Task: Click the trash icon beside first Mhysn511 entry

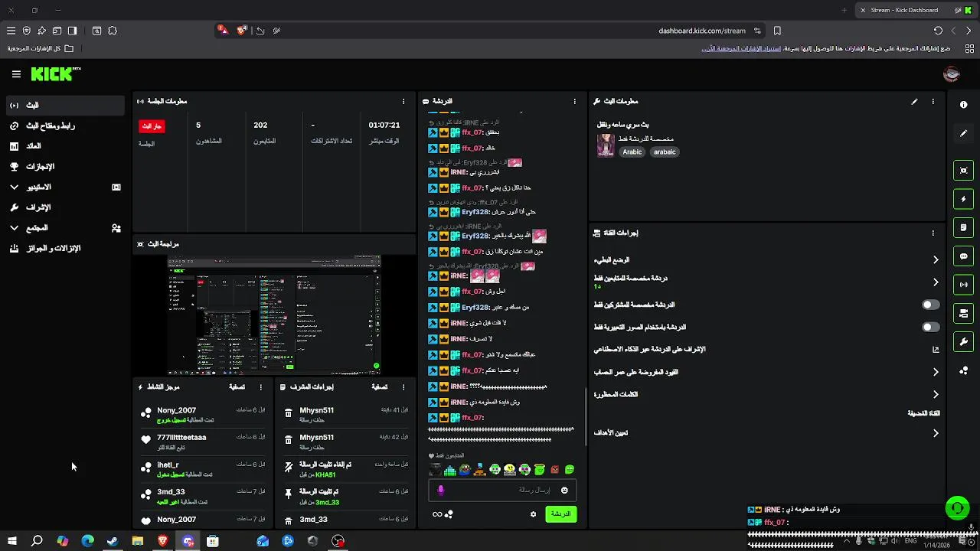Action: point(288,413)
